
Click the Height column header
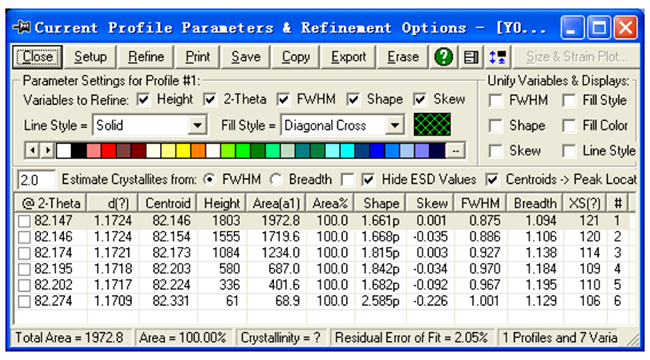point(222,203)
